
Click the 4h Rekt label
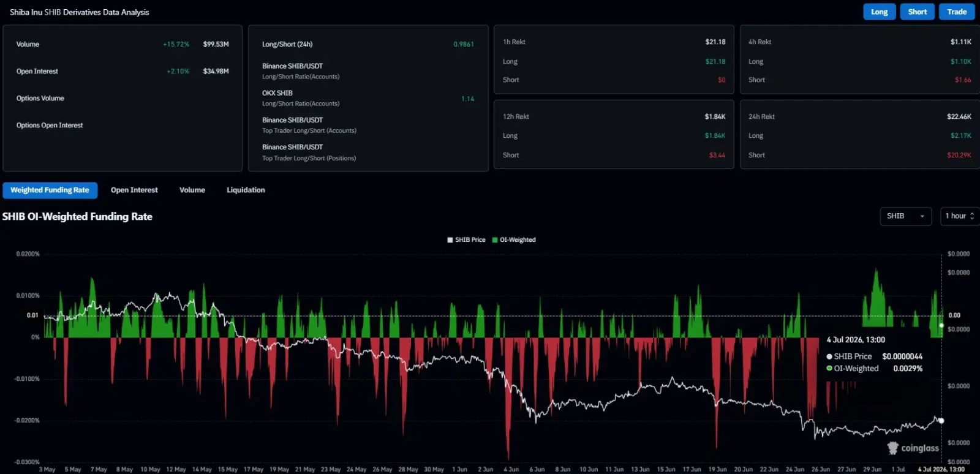coord(759,42)
